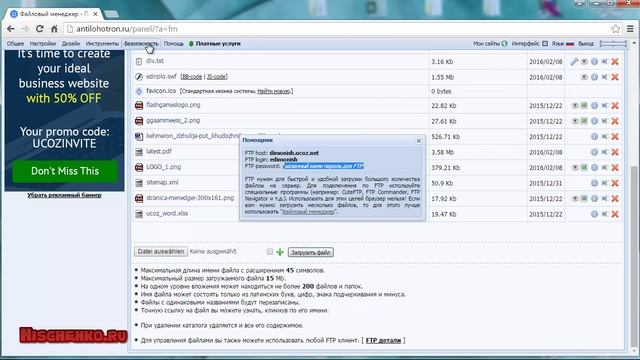Toggle the 'Интерфейс' option

(x=529, y=43)
